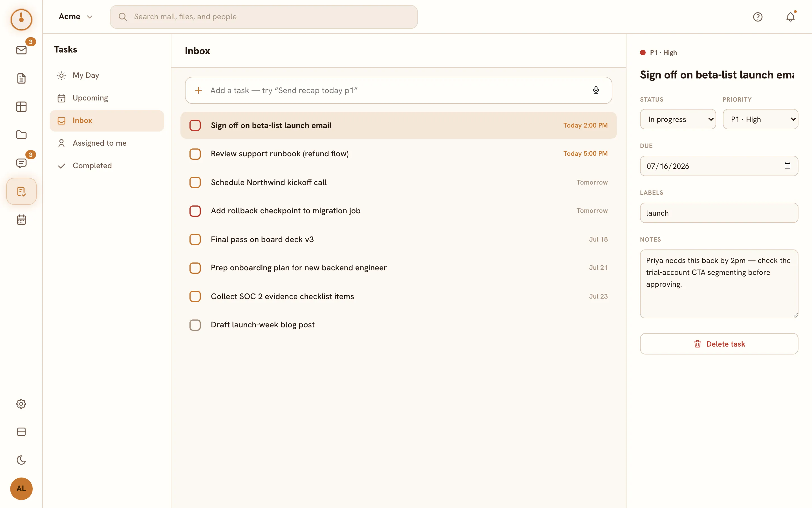The width and height of the screenshot is (812, 508).
Task: Check off Schedule Northwind kickoff call
Action: 195,182
